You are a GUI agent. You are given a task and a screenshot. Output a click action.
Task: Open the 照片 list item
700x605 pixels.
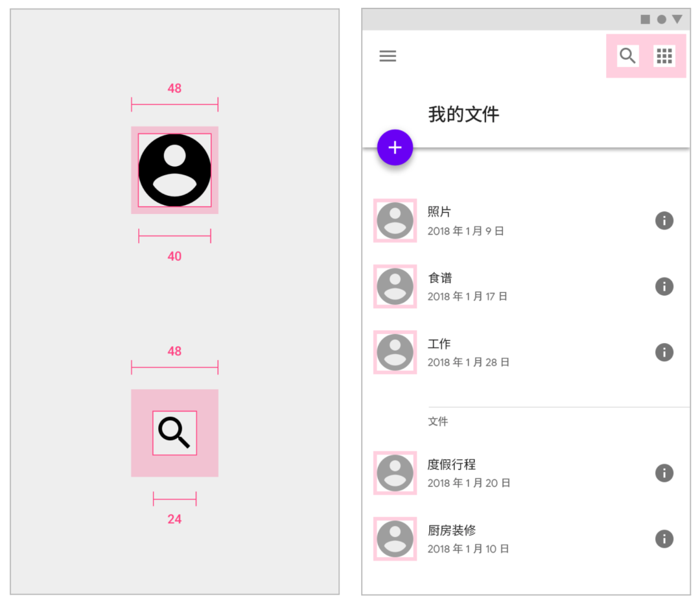pos(526,220)
